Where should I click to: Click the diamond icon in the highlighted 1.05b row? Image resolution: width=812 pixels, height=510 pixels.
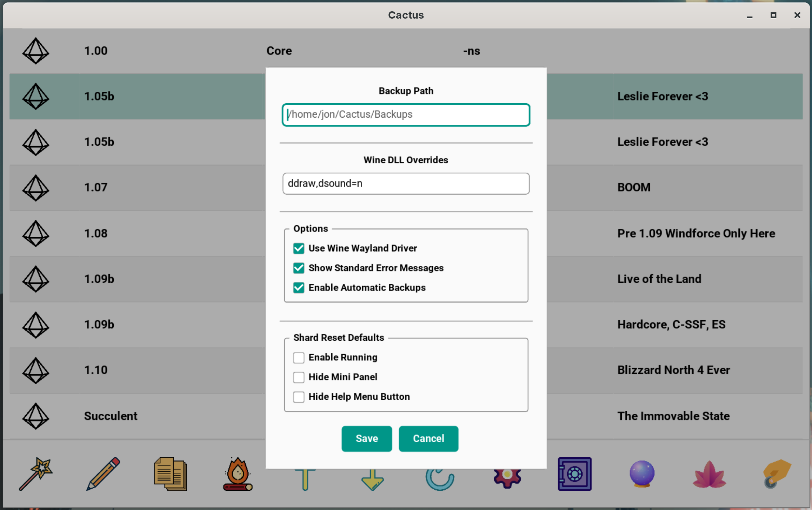[x=36, y=97]
